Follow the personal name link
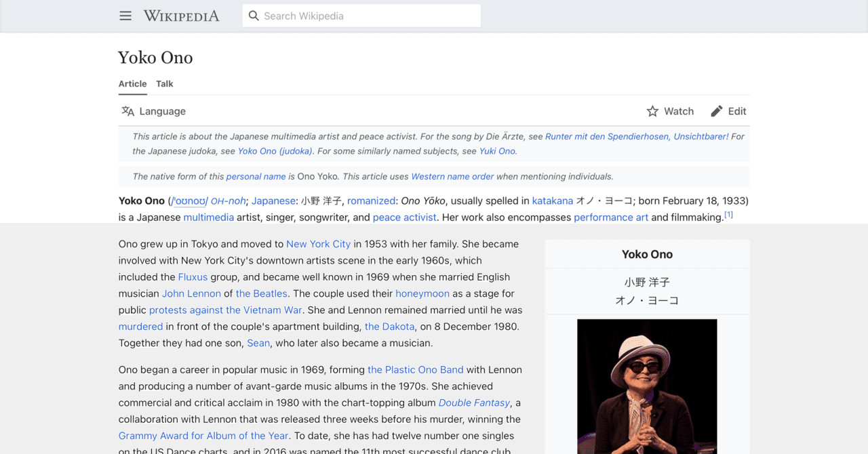 pyautogui.click(x=256, y=176)
